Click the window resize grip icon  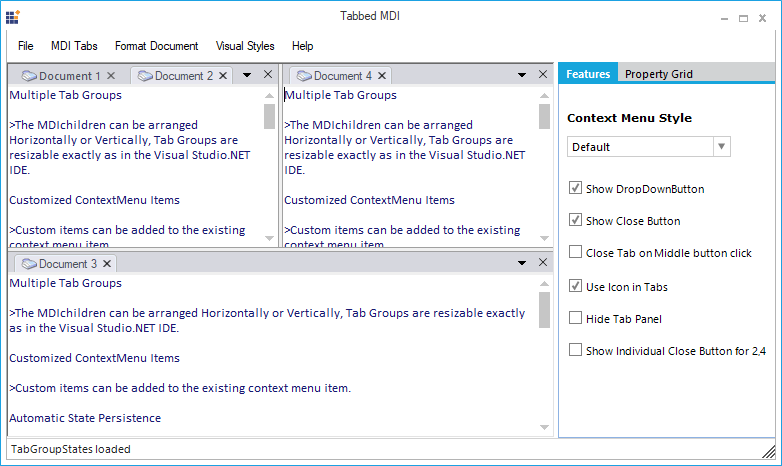click(x=769, y=452)
